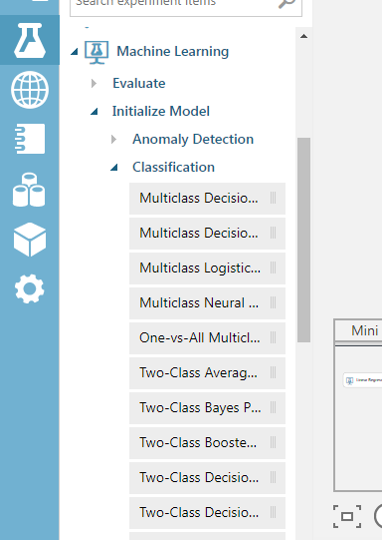
Task: Select the Multiclass Neural ... module
Action: pyautogui.click(x=207, y=303)
